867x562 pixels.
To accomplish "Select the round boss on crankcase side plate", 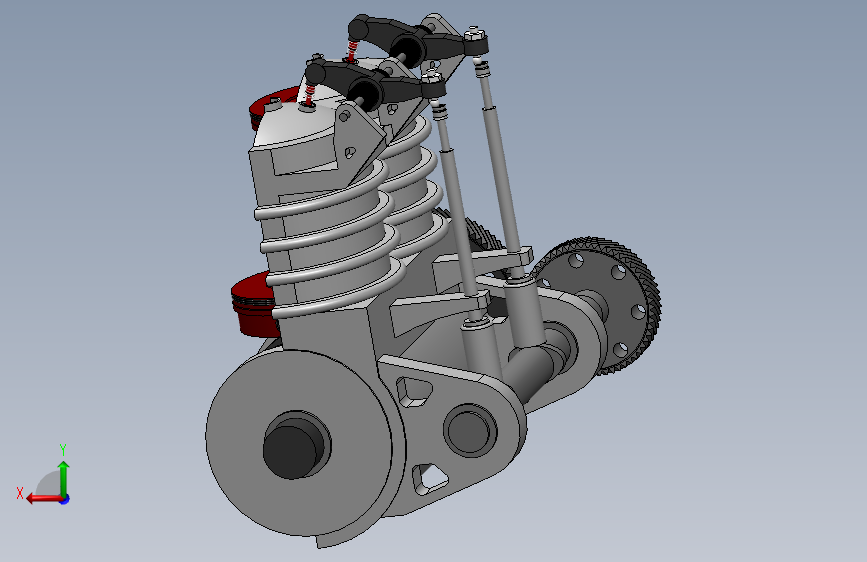I will (x=470, y=429).
